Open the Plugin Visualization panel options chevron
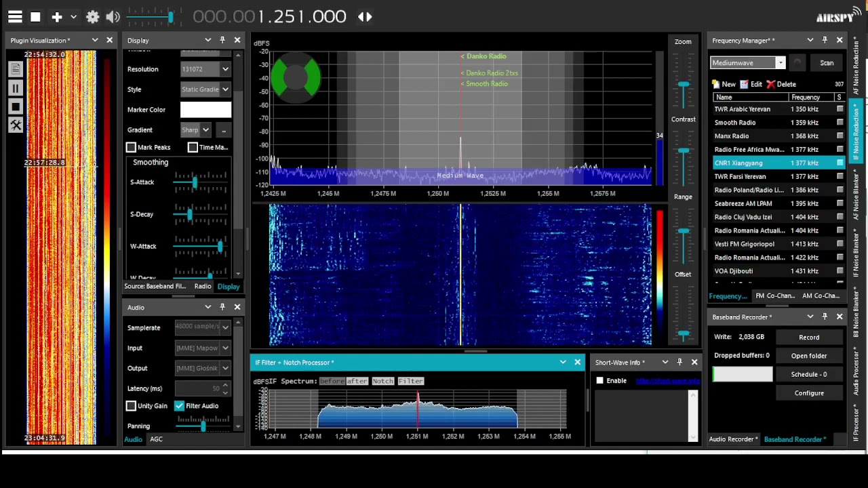Viewport: 868px width, 488px height. pos(95,40)
